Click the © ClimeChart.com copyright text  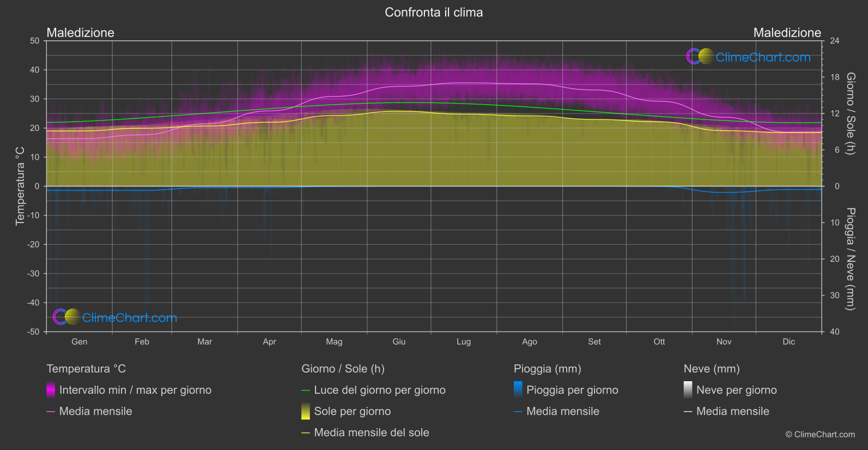(x=820, y=434)
